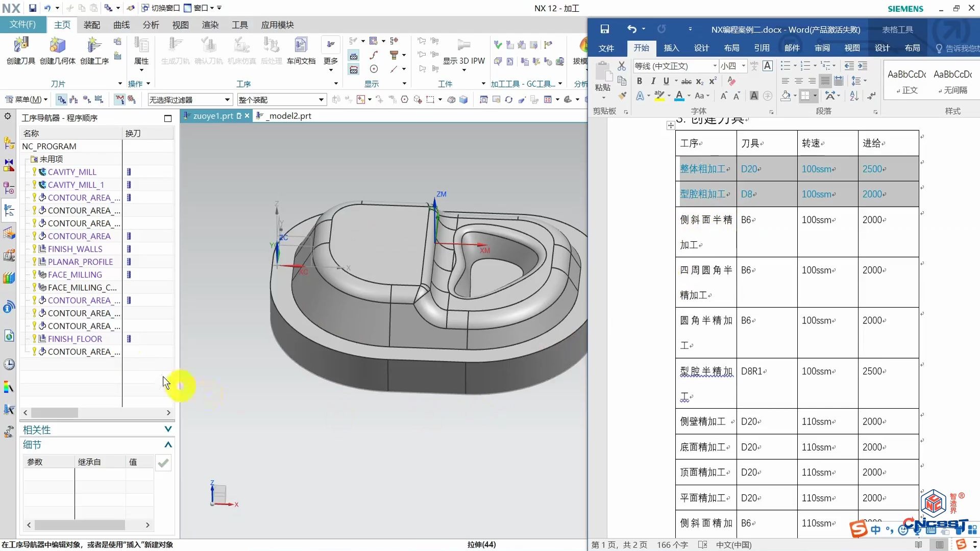Click the Italic icon in Word
This screenshot has width=980, height=551.
(x=653, y=81)
